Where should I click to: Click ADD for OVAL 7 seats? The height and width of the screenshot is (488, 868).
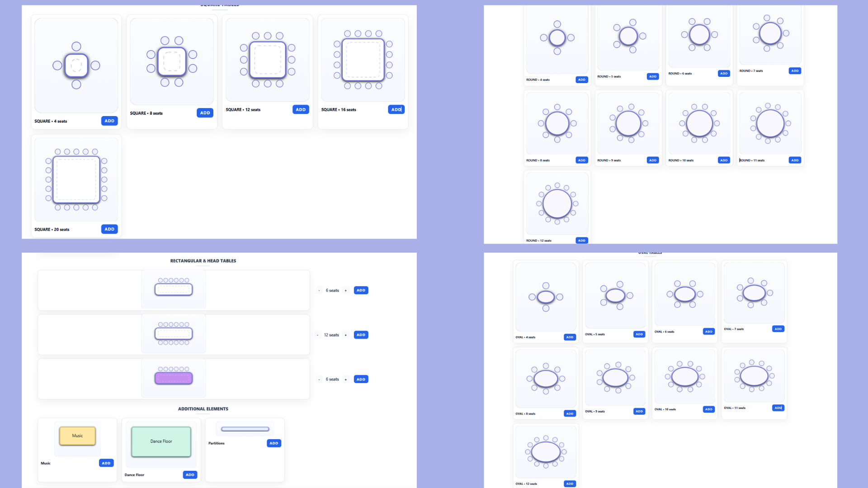pos(778,329)
